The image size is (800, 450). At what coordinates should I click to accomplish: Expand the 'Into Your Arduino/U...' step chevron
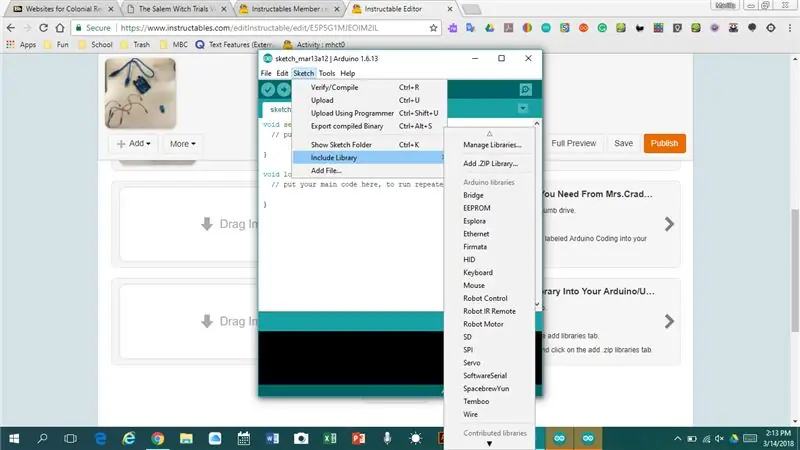669,321
